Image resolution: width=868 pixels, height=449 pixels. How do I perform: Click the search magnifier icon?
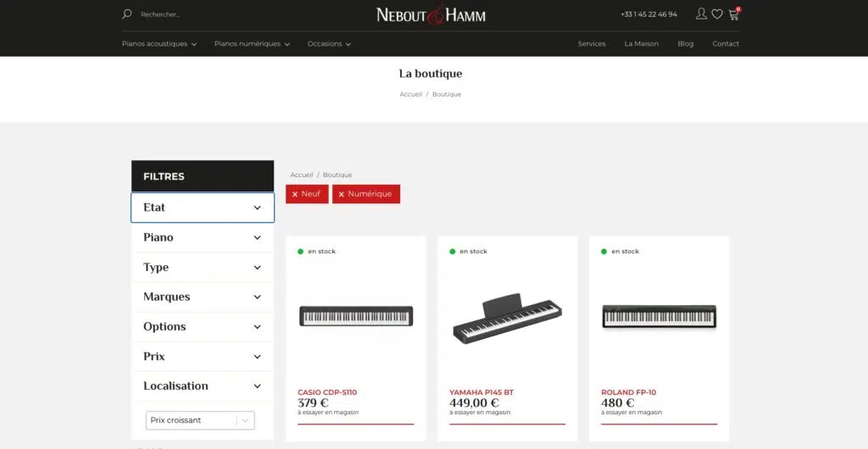(x=127, y=14)
